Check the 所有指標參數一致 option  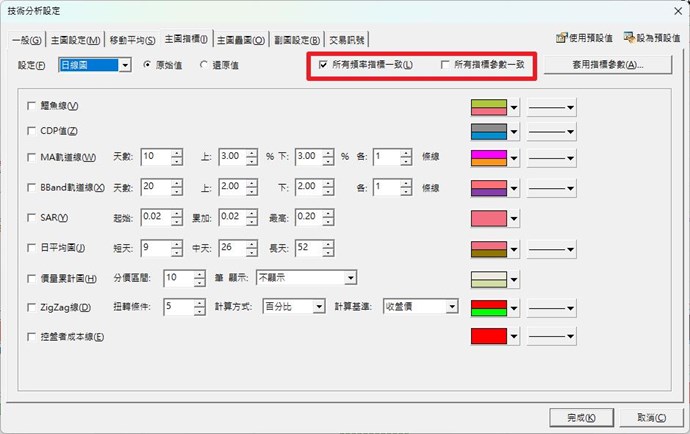coord(445,65)
